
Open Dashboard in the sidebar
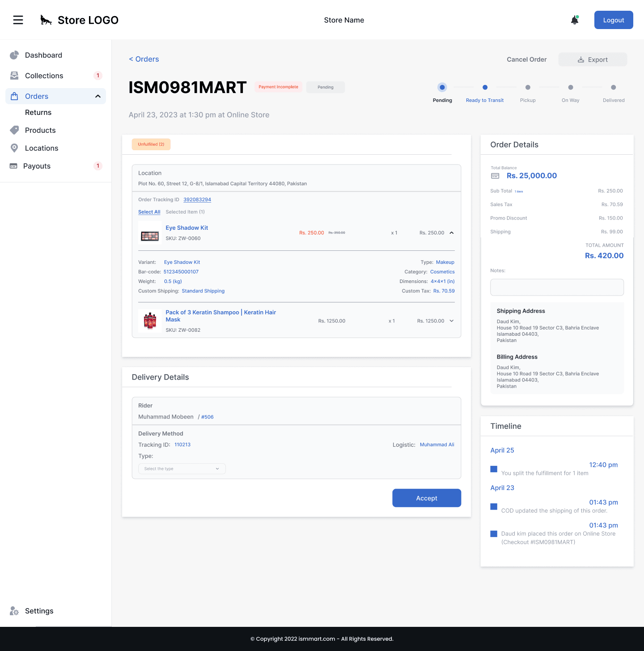click(43, 55)
